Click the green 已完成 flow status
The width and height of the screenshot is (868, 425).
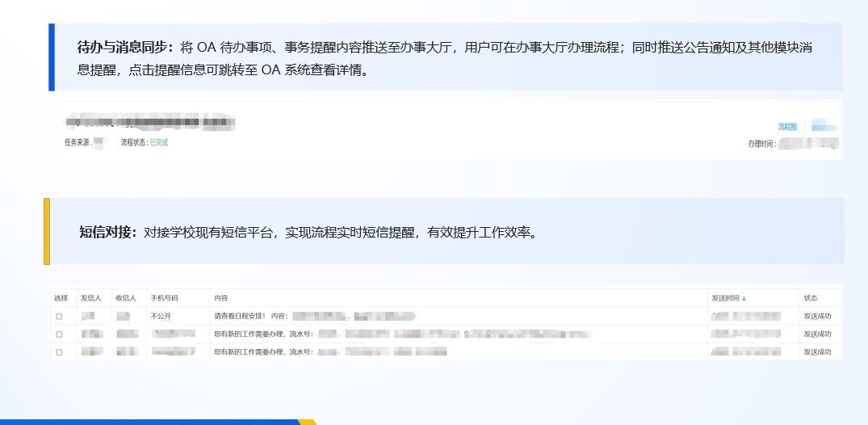pyautogui.click(x=158, y=142)
